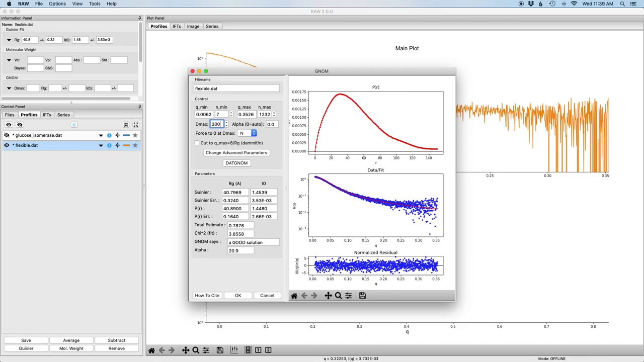Viewport: 644px width, 362px height.
Task: Click the Alpha (0=auto) input field
Action: pyautogui.click(x=272, y=124)
